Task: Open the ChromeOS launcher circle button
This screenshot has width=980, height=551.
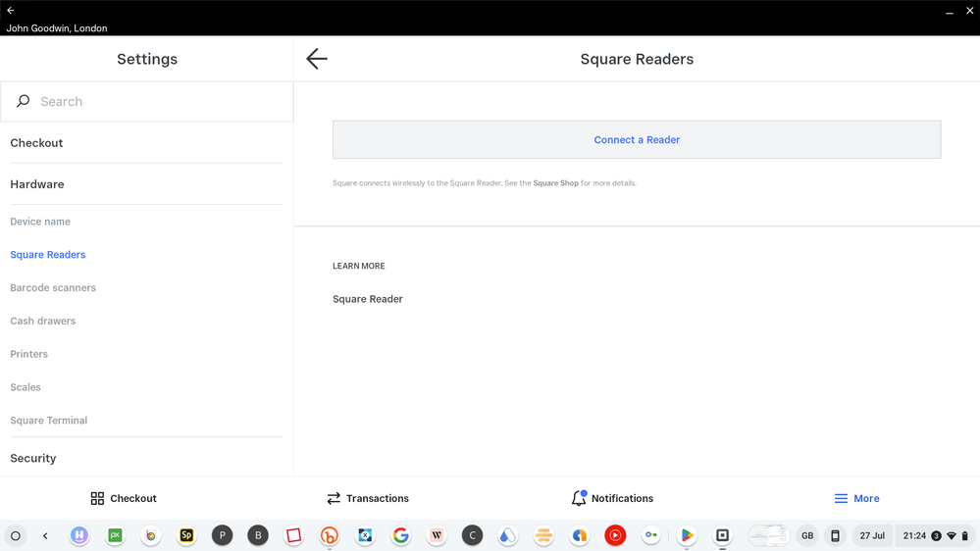Action: pyautogui.click(x=16, y=535)
